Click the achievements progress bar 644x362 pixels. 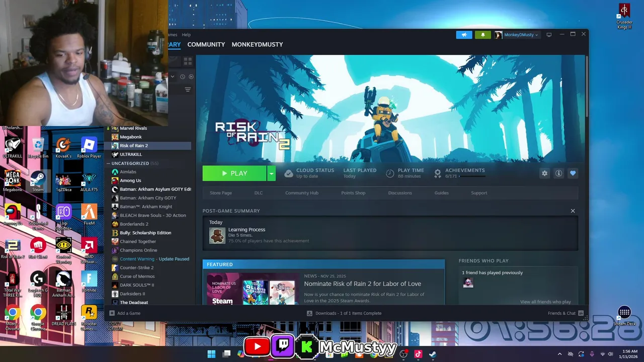(471, 176)
